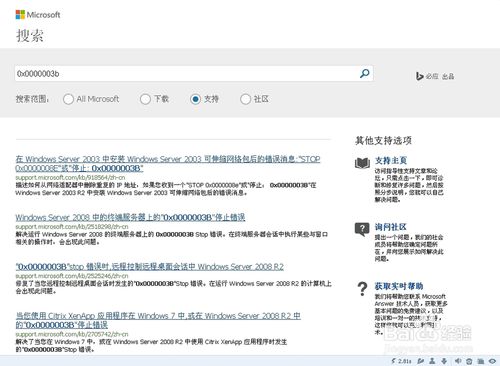Open result about 远程控制远程桌面会话 Windows Server 2008 R2
The height and width of the screenshot is (366, 500).
pos(150,267)
